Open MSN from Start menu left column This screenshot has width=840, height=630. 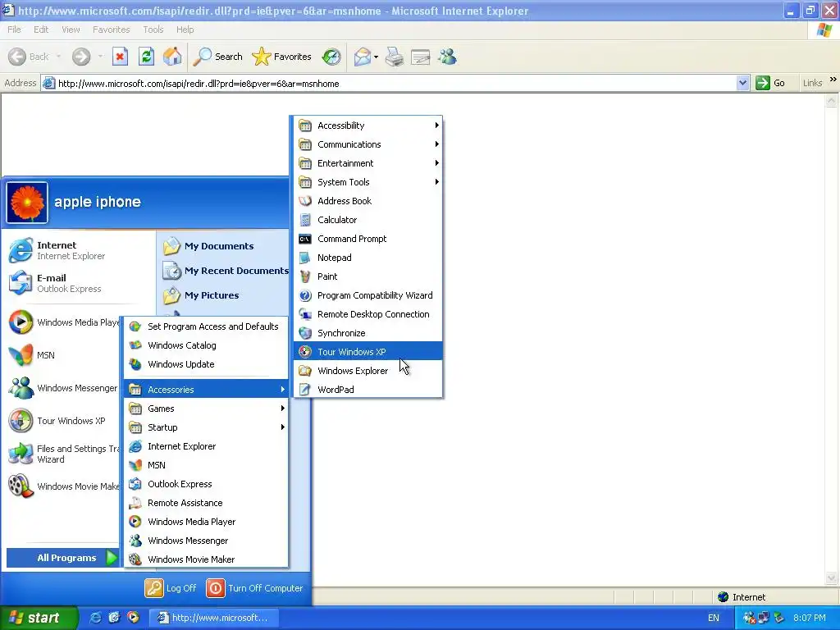(x=63, y=355)
